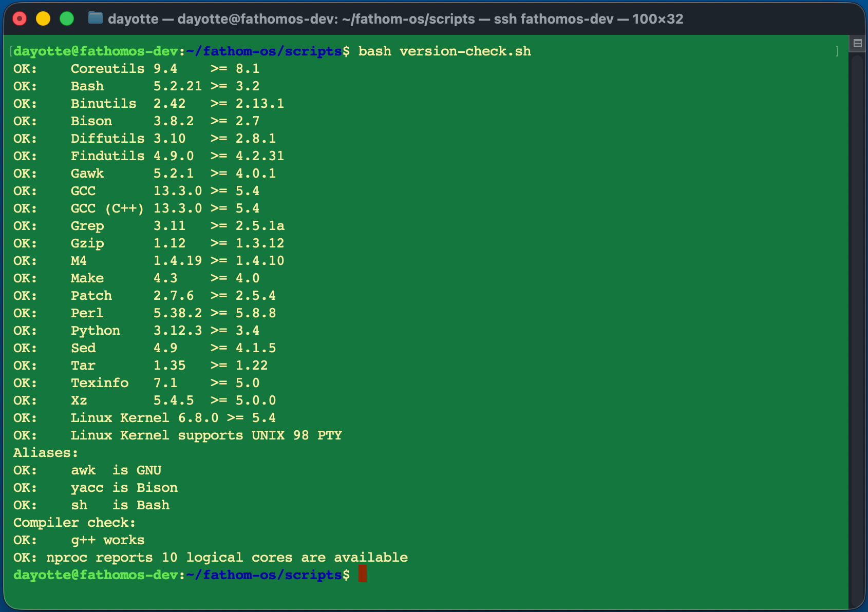Click the Make 4.3 output row
The height and width of the screenshot is (612, 868).
(x=136, y=278)
